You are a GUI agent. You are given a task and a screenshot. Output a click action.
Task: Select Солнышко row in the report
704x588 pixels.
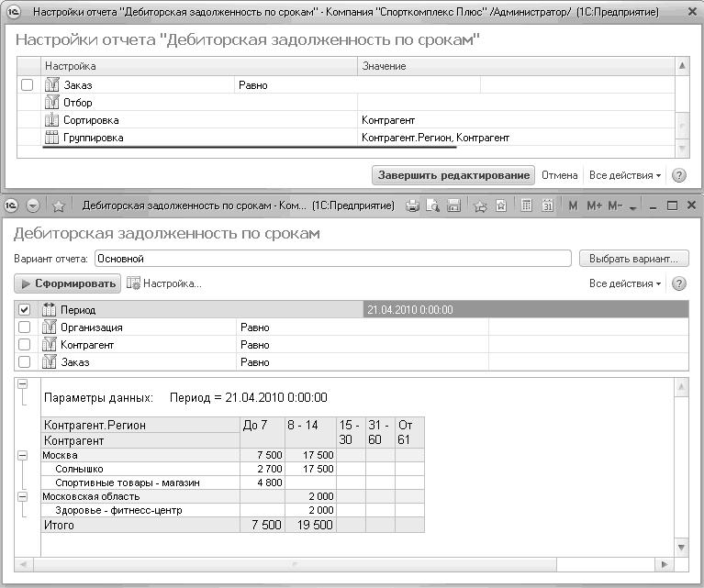[232, 469]
